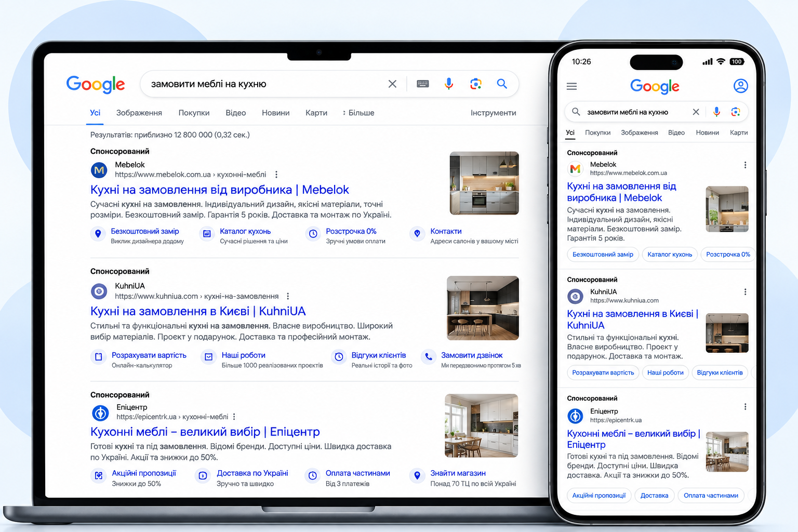Open the three-dot menu beside laptop Епіцентр URL
The width and height of the screenshot is (798, 532).
pos(234,417)
